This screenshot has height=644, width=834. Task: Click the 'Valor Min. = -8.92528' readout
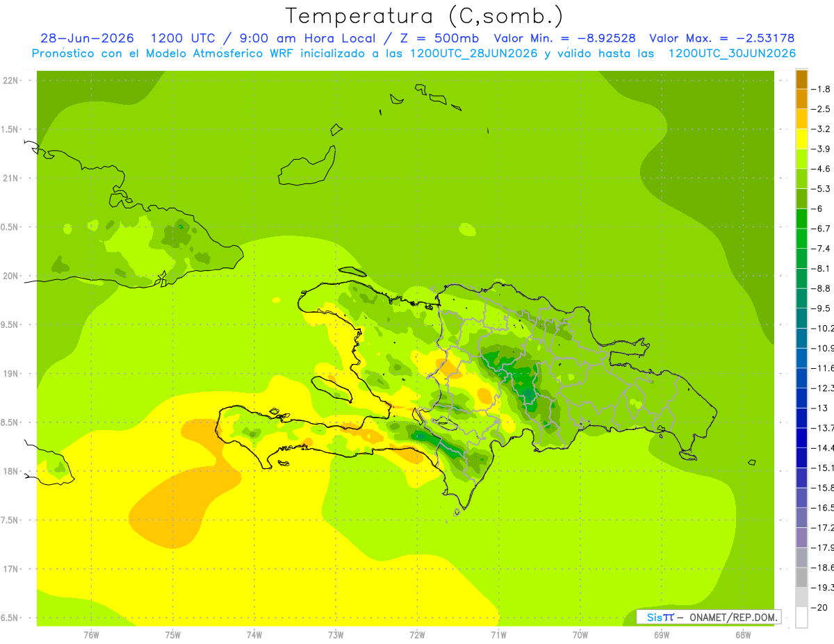564,38
